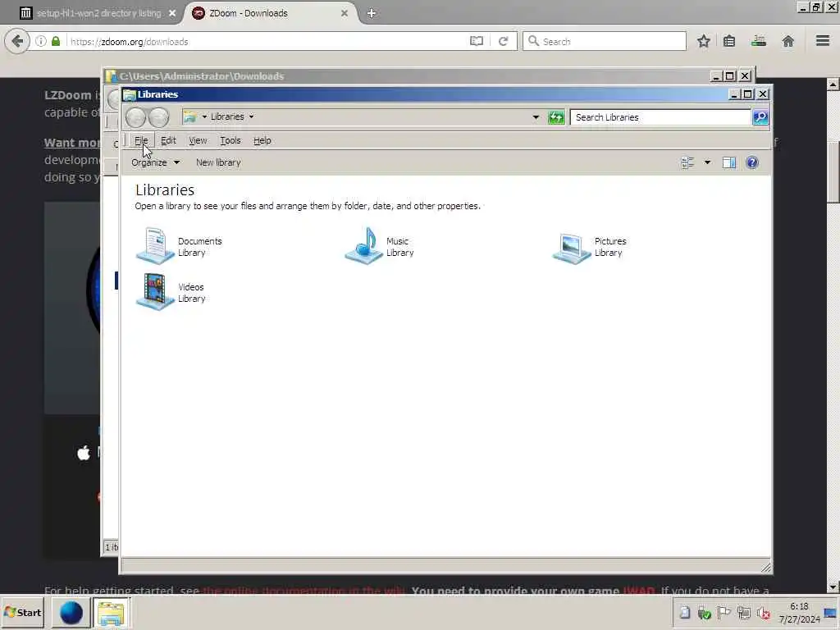Click Firefox reload page icon
Screen dimensions: 840x630
(x=503, y=41)
